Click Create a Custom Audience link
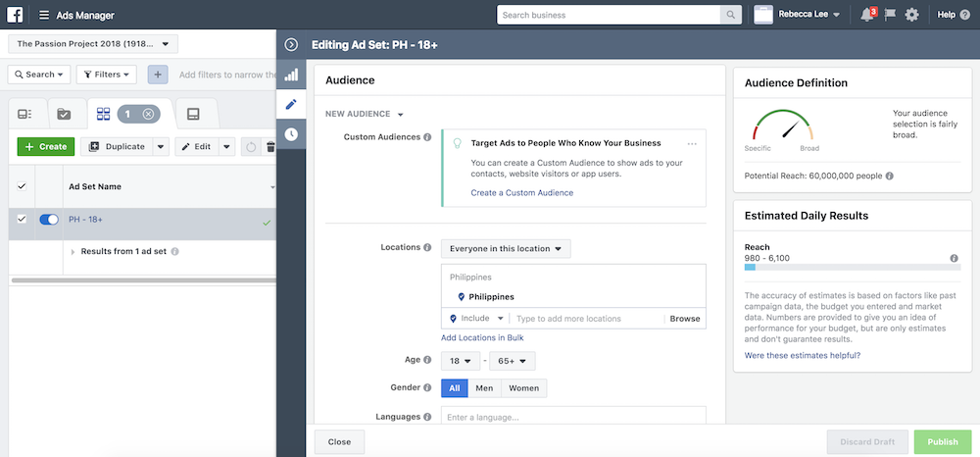Screen dimensions: 980x457 coord(522,193)
